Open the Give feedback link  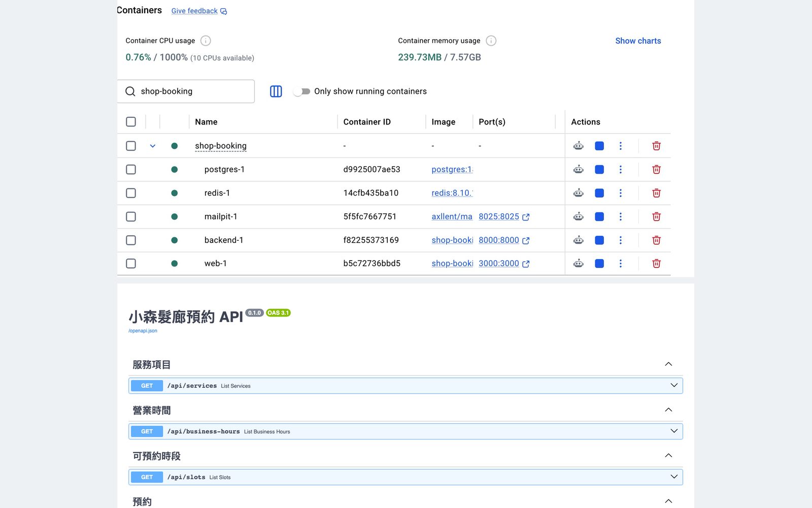pos(199,11)
